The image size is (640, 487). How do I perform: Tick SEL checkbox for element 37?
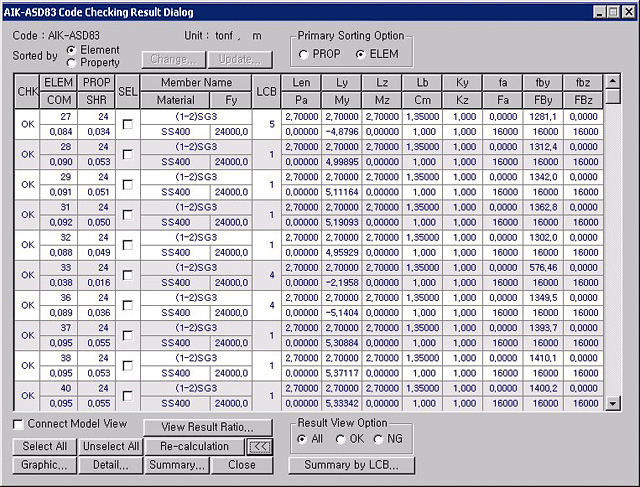128,336
